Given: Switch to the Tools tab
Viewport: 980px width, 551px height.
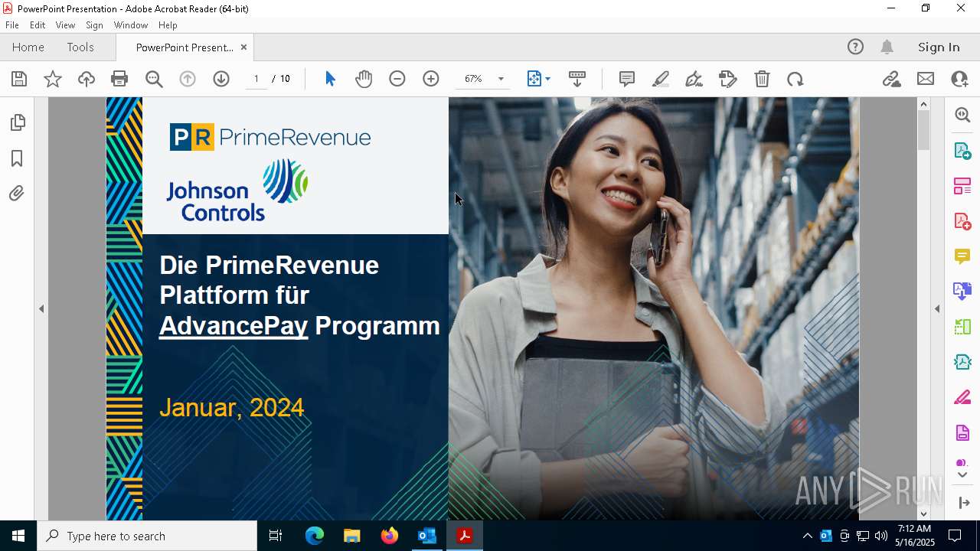Looking at the screenshot, I should coord(80,47).
